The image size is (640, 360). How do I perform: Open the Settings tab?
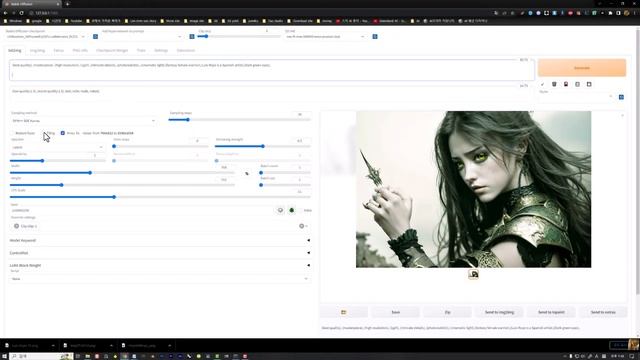[x=161, y=51]
